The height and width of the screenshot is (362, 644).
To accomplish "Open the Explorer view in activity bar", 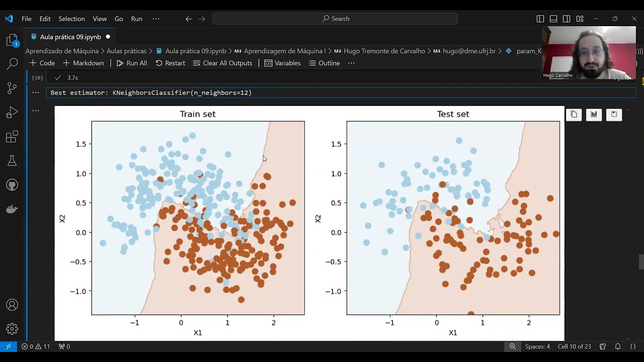I will 12,40.
